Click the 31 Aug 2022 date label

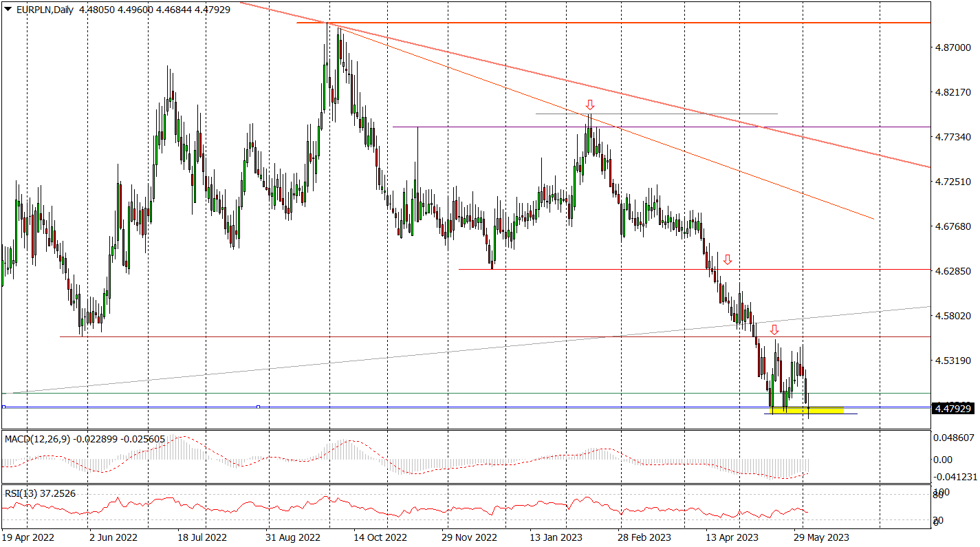click(x=293, y=537)
